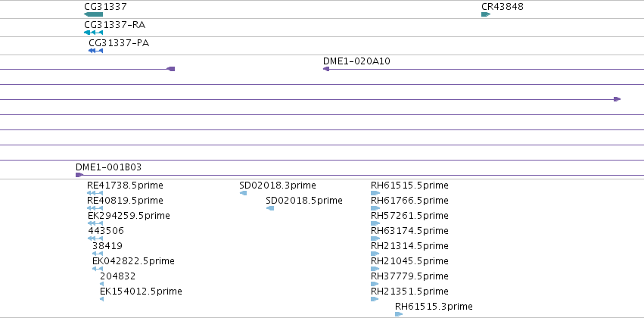The width and height of the screenshot is (644, 318).
Task: Click the 38419 EST feature label
Action: pos(107,246)
